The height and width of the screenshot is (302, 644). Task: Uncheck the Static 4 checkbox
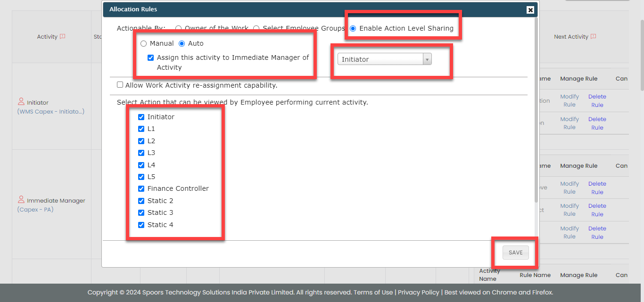[x=141, y=225]
